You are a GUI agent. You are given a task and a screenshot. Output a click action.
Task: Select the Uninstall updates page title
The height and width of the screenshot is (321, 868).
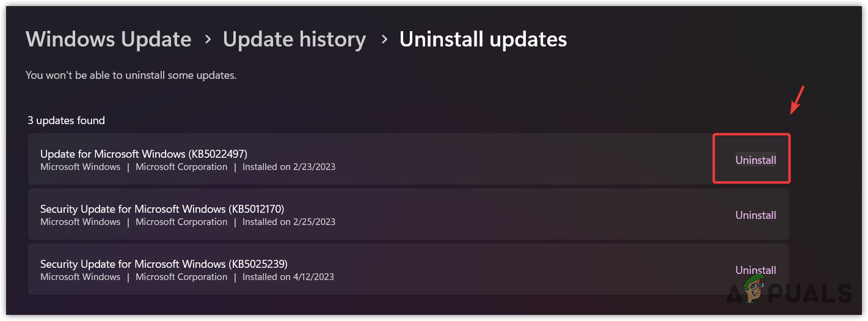coord(483,40)
